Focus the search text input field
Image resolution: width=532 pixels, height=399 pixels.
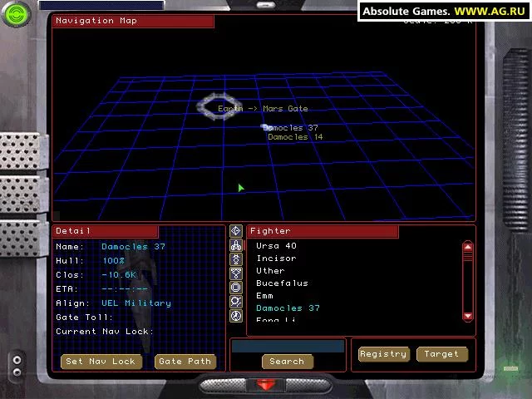pos(288,347)
